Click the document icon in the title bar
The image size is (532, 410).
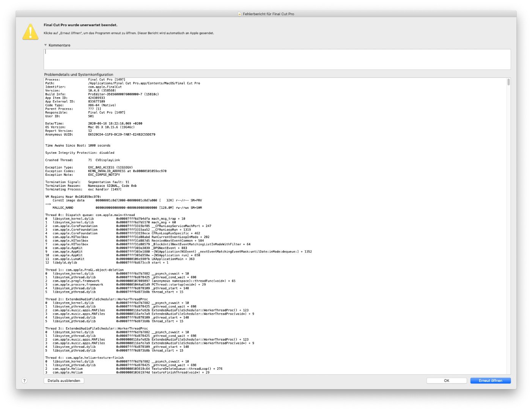point(239,14)
